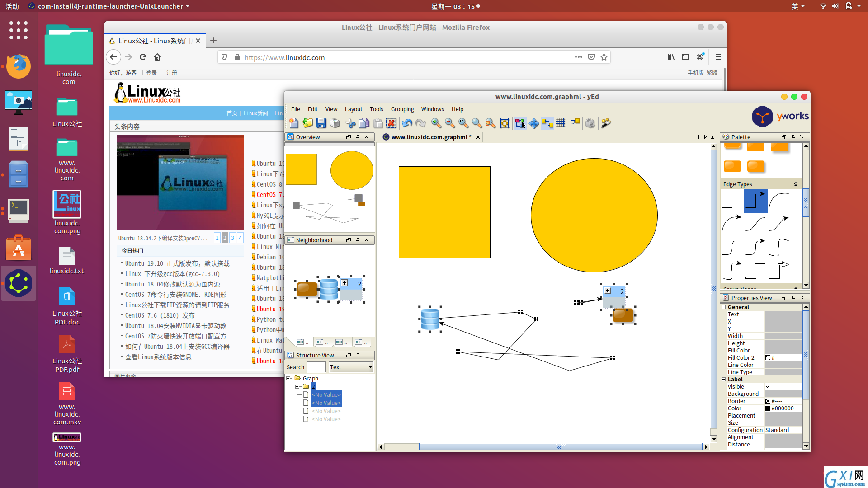Image resolution: width=868 pixels, height=488 pixels.
Task: Collapse the Label properties group
Action: 724,380
